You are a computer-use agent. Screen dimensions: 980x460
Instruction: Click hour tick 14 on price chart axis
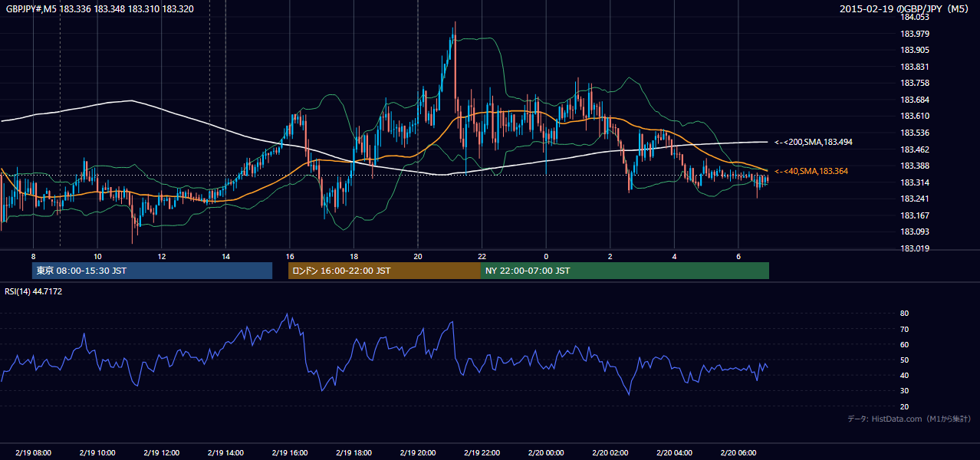225,255
